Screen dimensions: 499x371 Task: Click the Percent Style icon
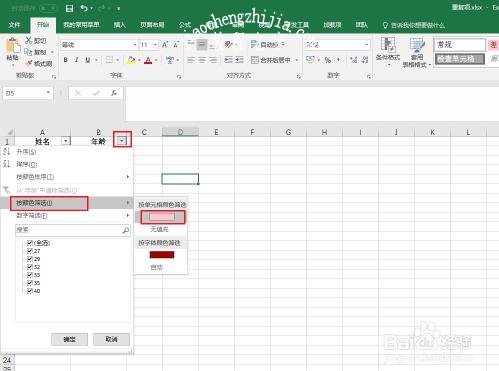coord(328,60)
